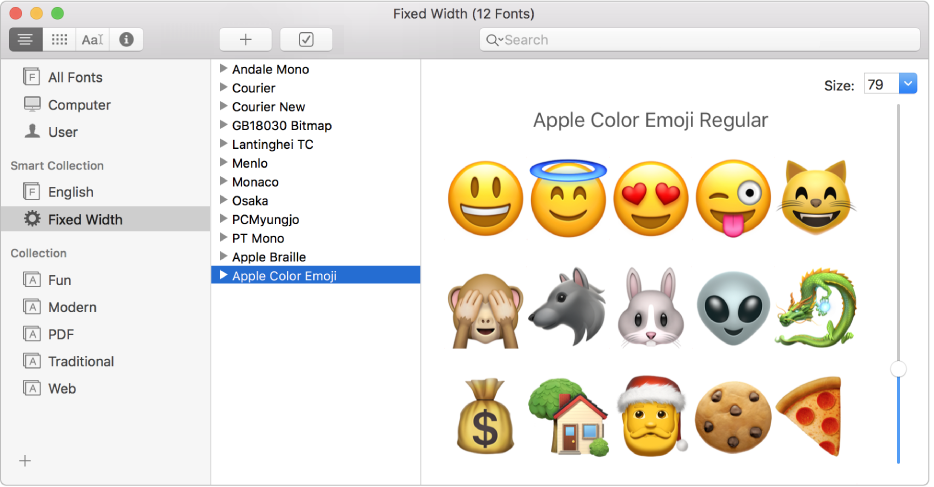Expand Apple Braille font family
934x487 pixels.
point(223,257)
